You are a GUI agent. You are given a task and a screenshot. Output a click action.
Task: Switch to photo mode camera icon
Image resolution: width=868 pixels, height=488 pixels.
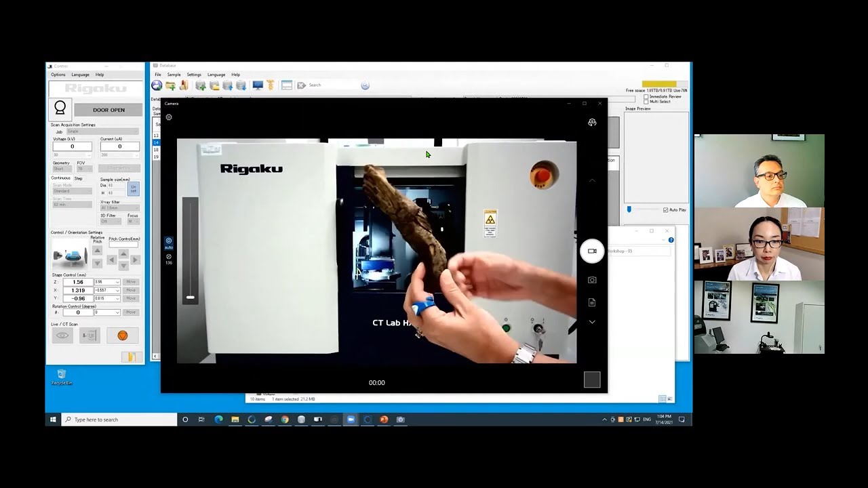pyautogui.click(x=592, y=280)
